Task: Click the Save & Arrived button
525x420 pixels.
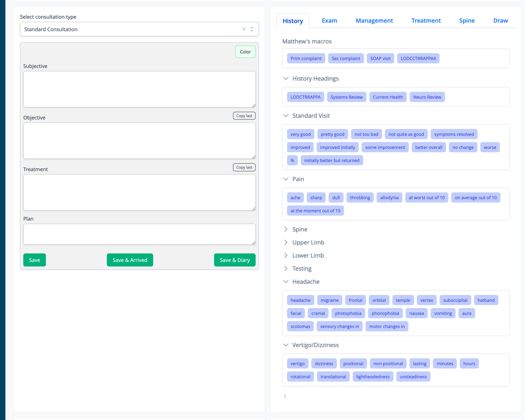Action: pos(130,260)
